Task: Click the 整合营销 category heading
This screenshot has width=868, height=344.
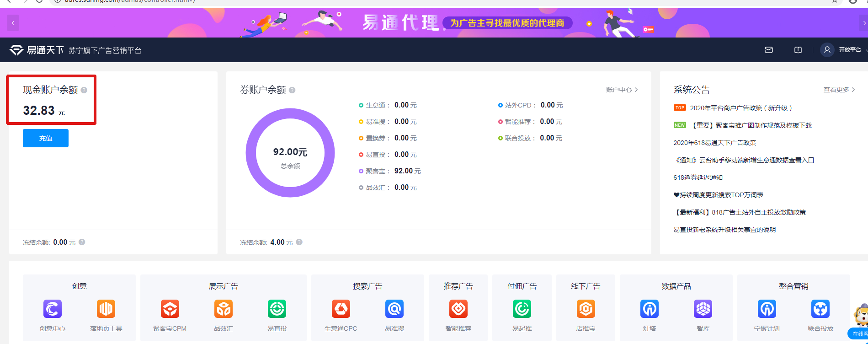Action: [x=793, y=286]
